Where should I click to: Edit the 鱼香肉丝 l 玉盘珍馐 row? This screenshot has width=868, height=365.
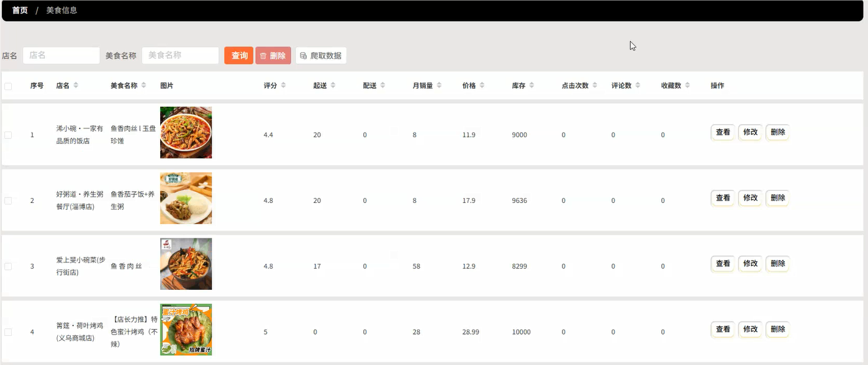tap(750, 132)
